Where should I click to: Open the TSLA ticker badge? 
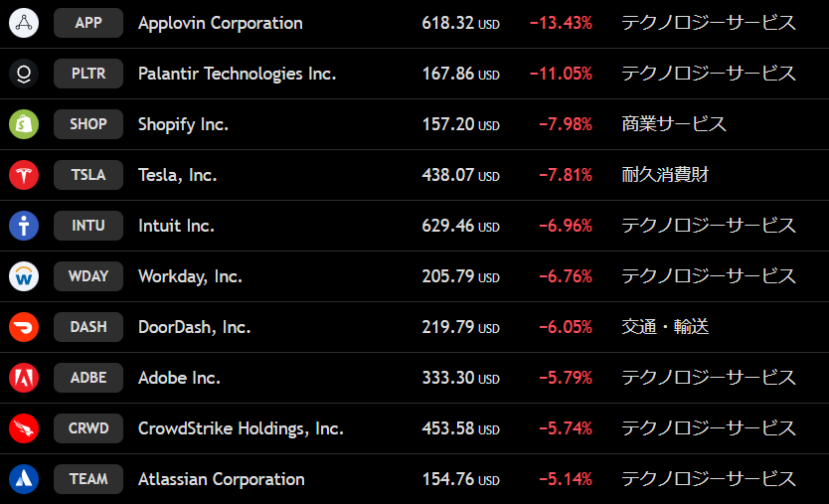tap(88, 175)
